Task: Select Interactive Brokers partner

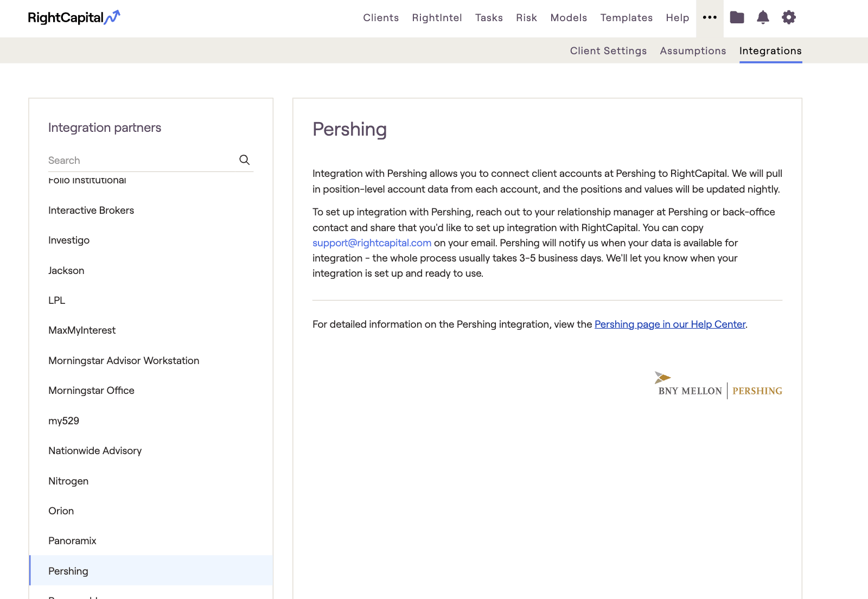Action: [x=151, y=210]
